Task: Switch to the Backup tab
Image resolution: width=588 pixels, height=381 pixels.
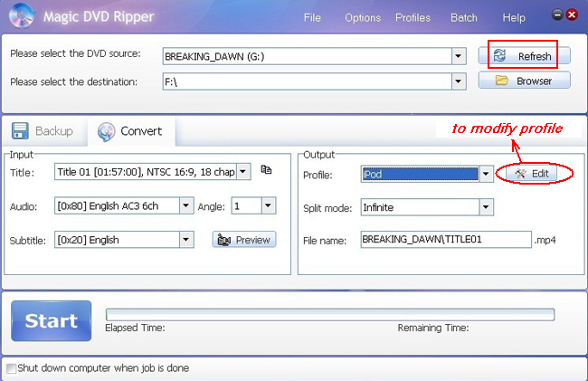Action: point(43,131)
